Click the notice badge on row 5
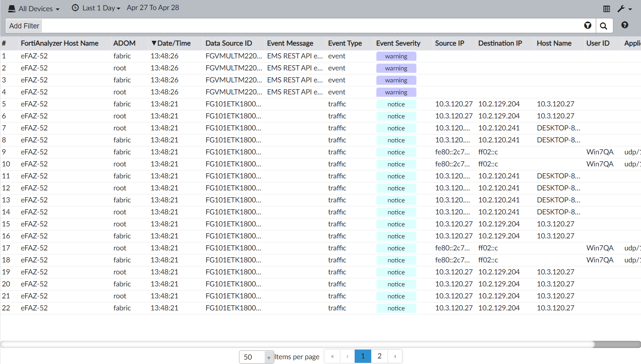Image resolution: width=641 pixels, height=364 pixels. coord(396,104)
